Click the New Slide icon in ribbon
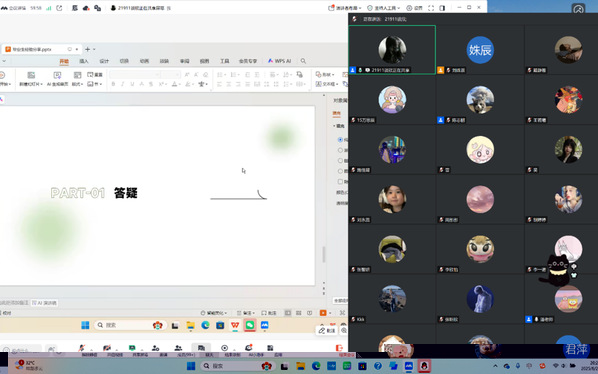This screenshot has width=598, height=374. click(31, 75)
